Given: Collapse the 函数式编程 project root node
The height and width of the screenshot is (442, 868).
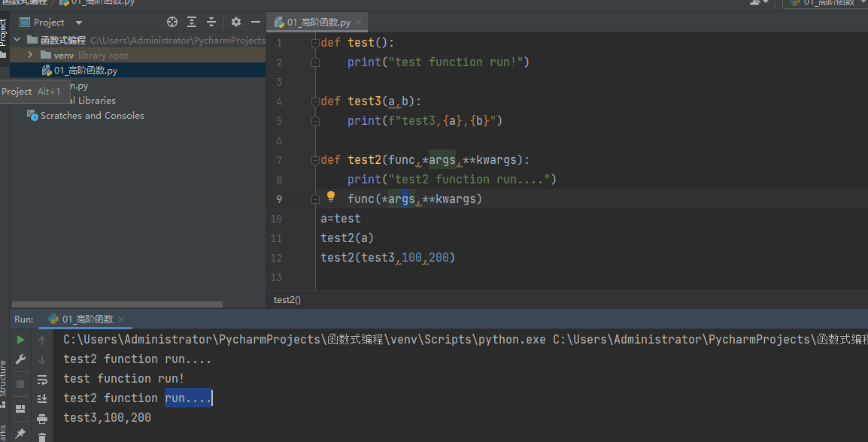Looking at the screenshot, I should [17, 40].
